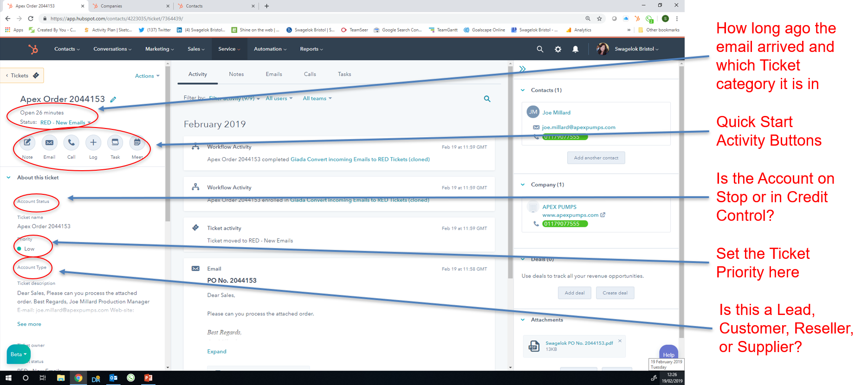Bookmark this page with the star icon

pyautogui.click(x=599, y=19)
